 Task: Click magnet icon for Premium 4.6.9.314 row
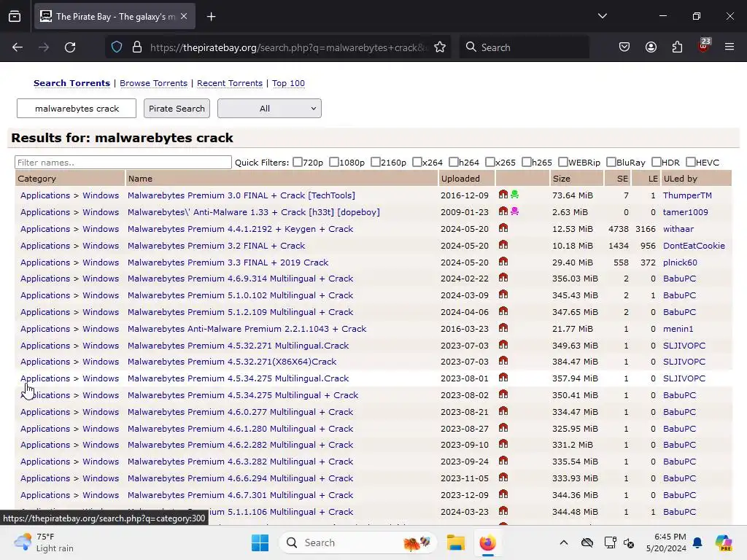pyautogui.click(x=503, y=278)
